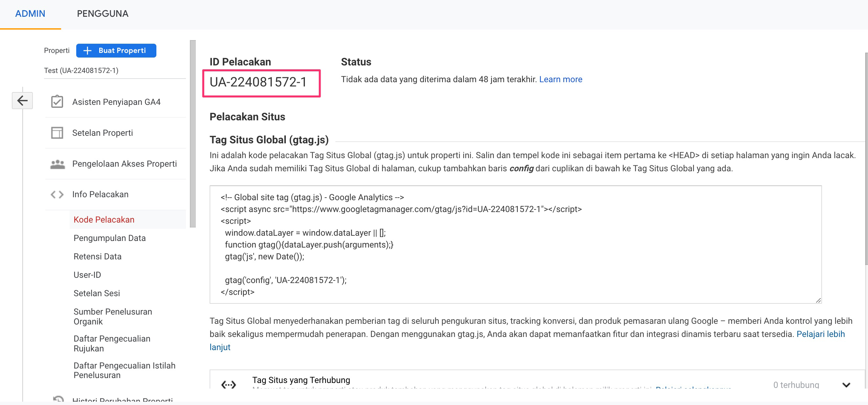Switch to the PENGGUNA tab
The width and height of the screenshot is (868, 405).
point(103,14)
